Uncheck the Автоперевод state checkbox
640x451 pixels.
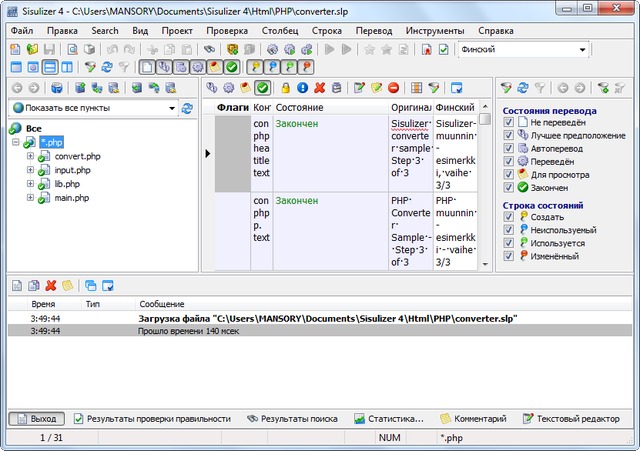coord(510,148)
